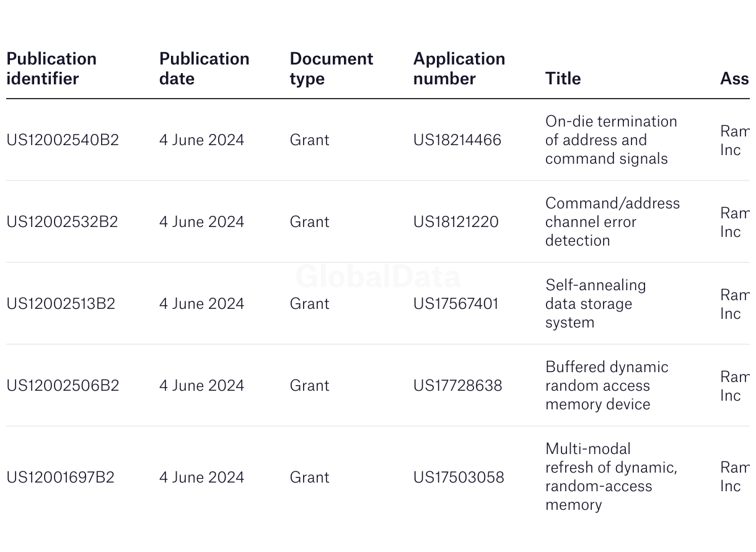The height and width of the screenshot is (552, 756).
Task: Click the 'Command/address channel error detection' title
Action: [x=612, y=221]
